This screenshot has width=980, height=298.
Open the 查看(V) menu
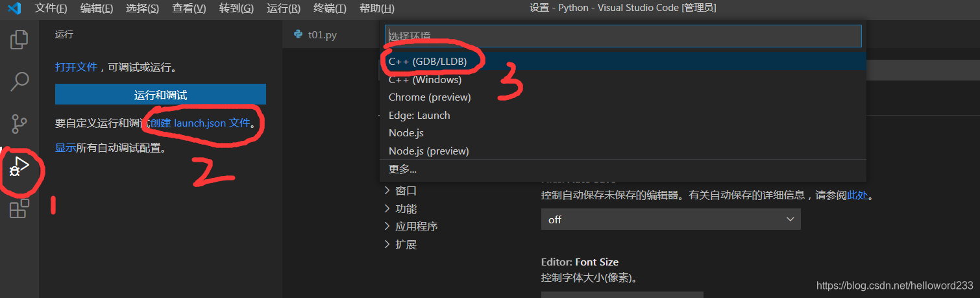click(190, 8)
